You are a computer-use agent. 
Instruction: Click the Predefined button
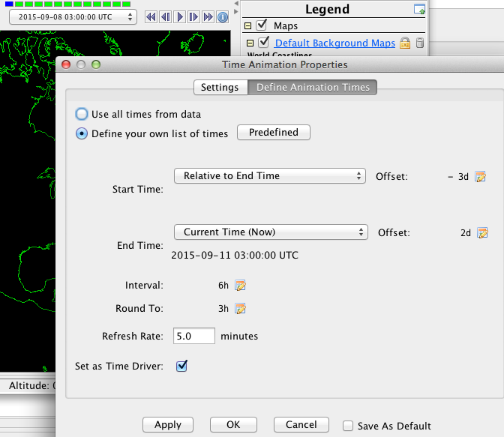coord(273,133)
